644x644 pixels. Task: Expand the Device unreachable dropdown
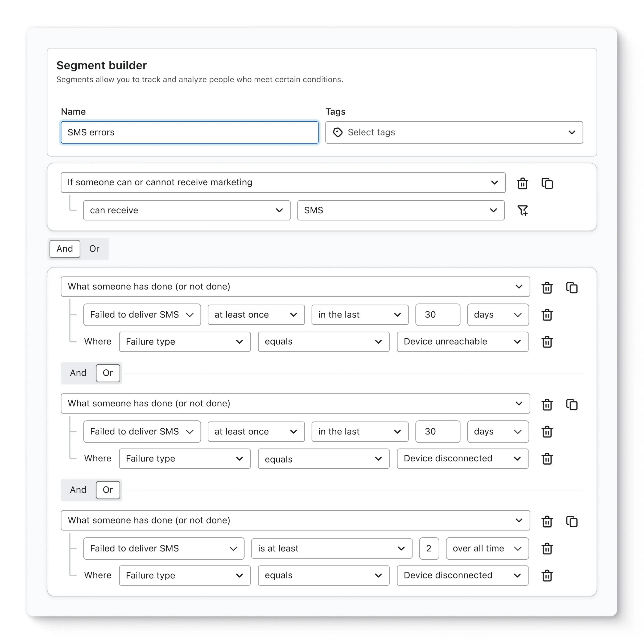coord(462,342)
